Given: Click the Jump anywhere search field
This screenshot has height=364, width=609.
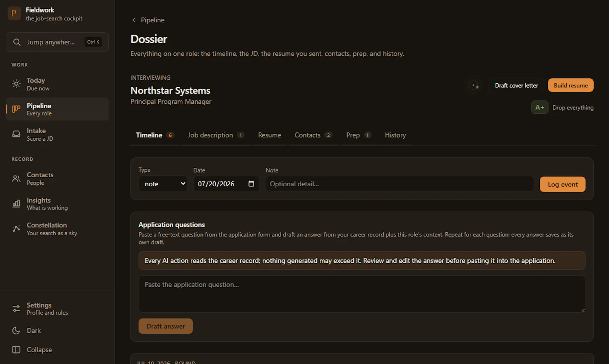Looking at the screenshot, I should coord(57,42).
